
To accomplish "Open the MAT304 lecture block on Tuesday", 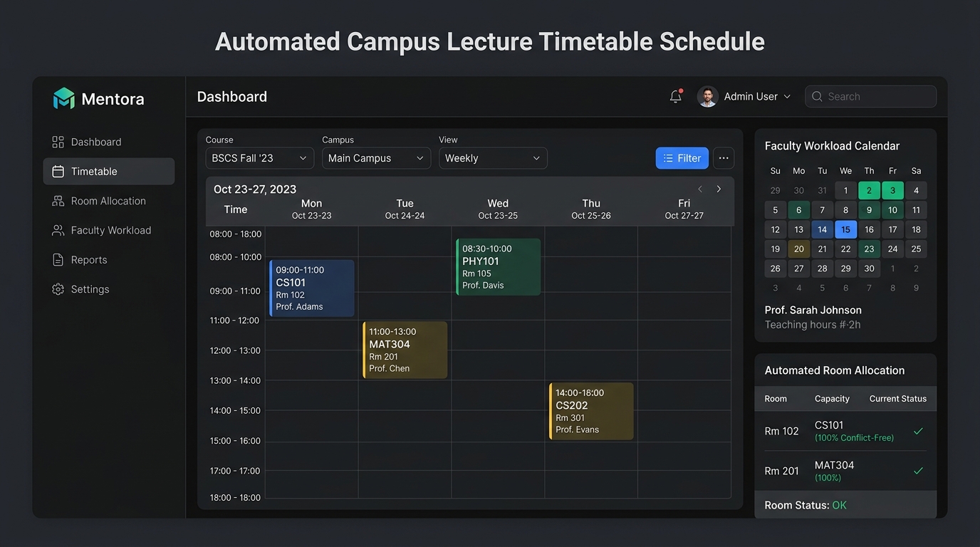I will [405, 350].
